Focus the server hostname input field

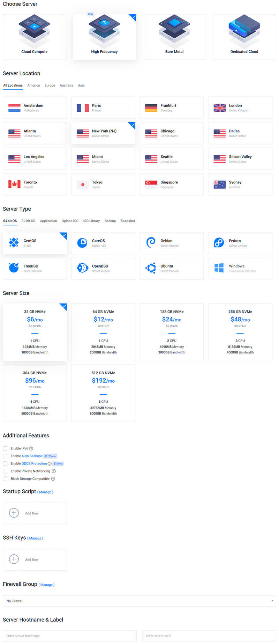(x=70, y=636)
